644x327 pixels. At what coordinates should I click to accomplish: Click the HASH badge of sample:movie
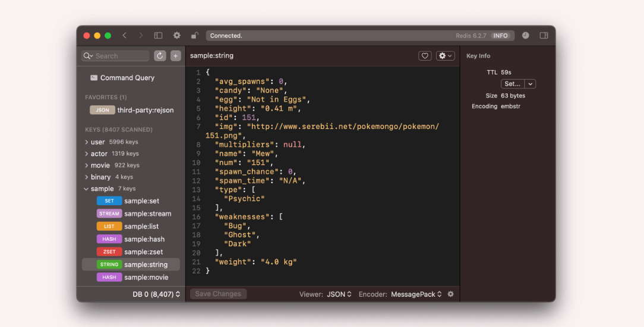(109, 277)
